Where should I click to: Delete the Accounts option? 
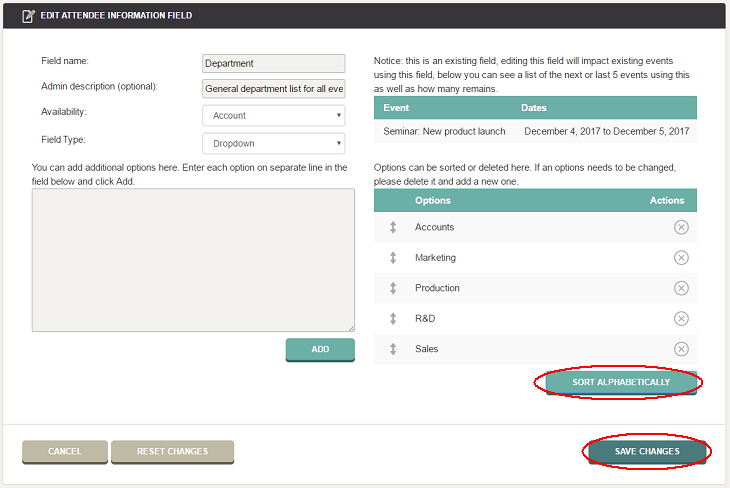tap(681, 227)
